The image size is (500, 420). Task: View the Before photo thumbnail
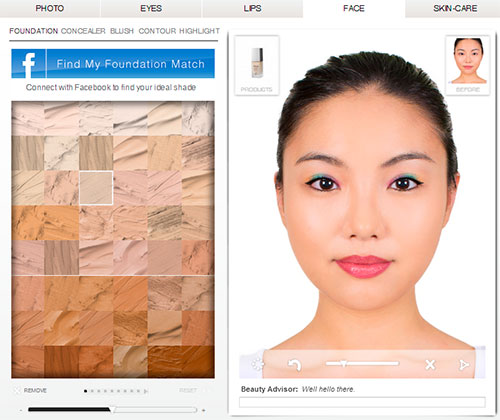[468, 65]
